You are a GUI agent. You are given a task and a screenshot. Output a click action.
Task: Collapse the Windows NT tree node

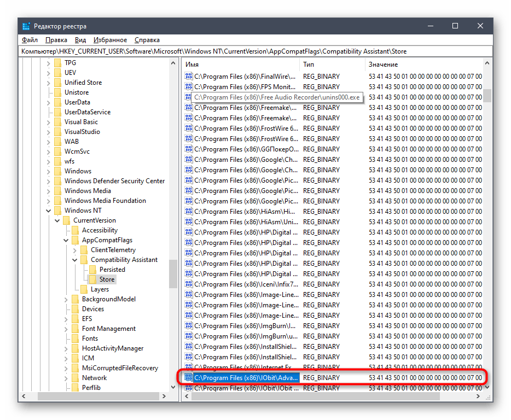[x=49, y=211]
